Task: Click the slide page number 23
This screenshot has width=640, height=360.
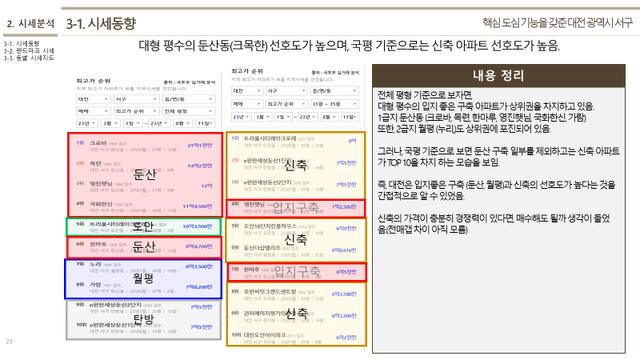Action: pyautogui.click(x=9, y=341)
